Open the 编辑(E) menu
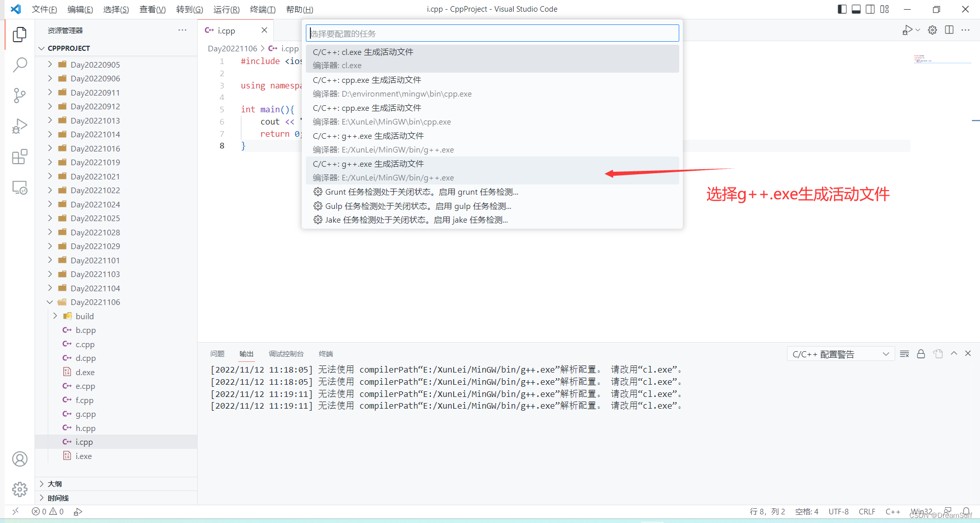This screenshot has height=523, width=980. point(80,9)
